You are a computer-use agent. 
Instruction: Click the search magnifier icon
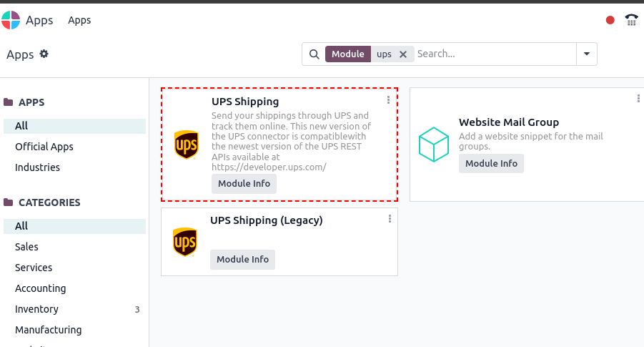[314, 54]
